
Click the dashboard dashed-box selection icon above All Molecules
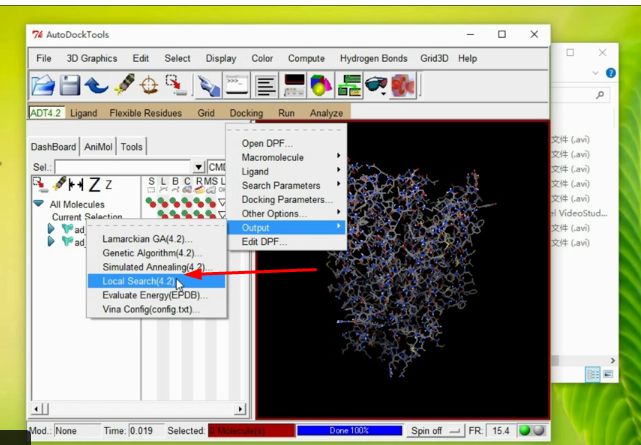[x=40, y=185]
